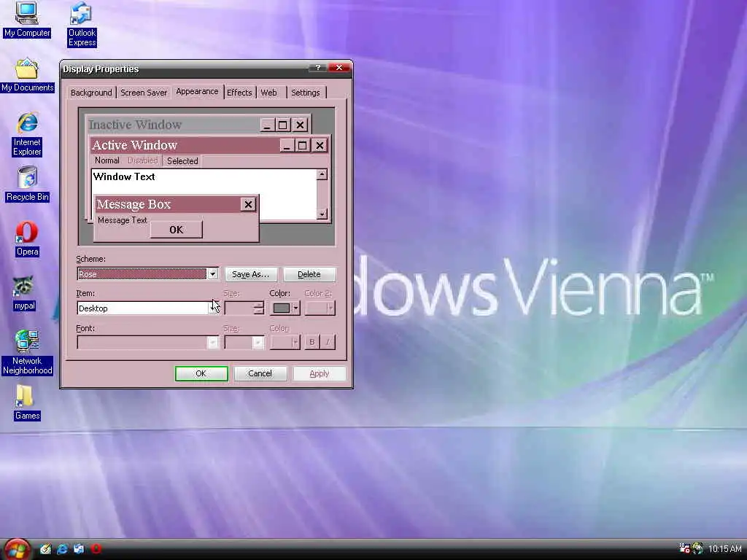Viewport: 747px width, 560px height.
Task: Expand the Scheme dropdown showing Rose
Action: (x=212, y=274)
